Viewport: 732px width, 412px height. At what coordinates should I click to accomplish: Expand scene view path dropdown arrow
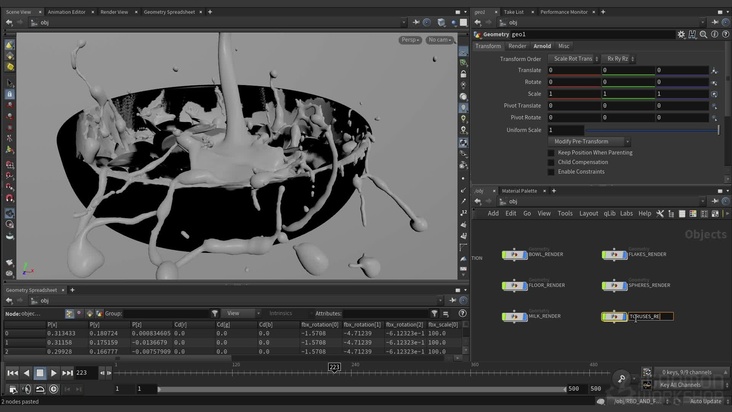404,22
